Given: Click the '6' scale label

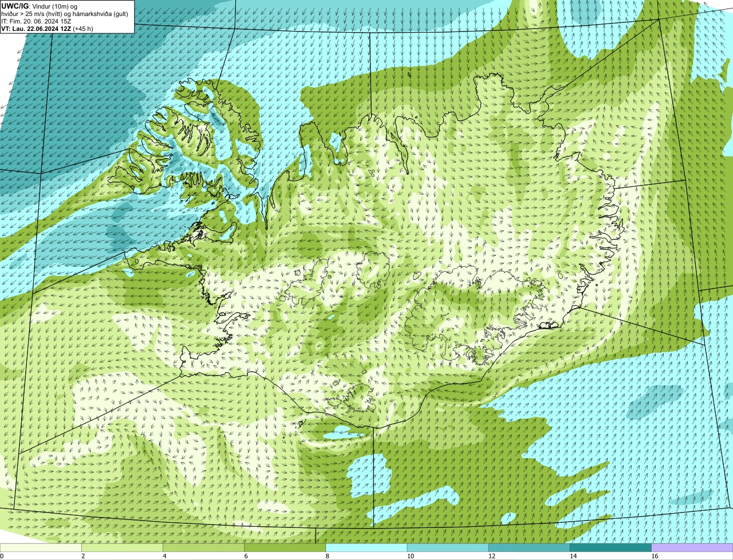Looking at the screenshot, I should point(246,556).
